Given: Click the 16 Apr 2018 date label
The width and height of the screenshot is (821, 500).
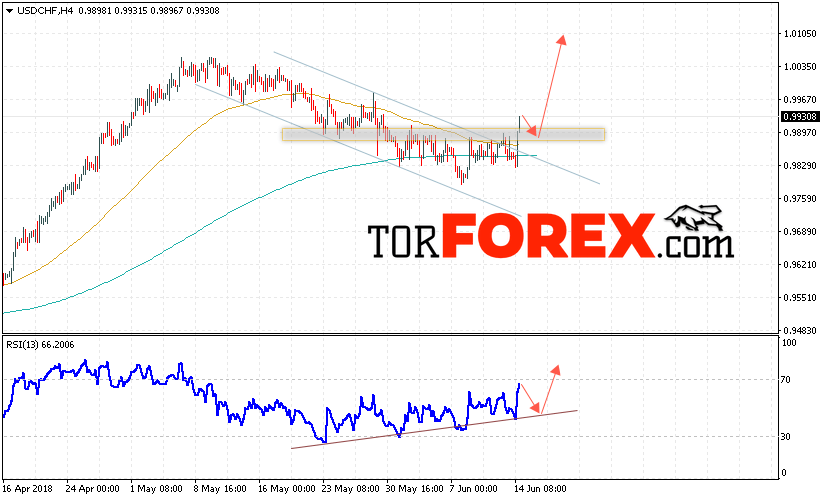Looking at the screenshot, I should click(x=27, y=488).
